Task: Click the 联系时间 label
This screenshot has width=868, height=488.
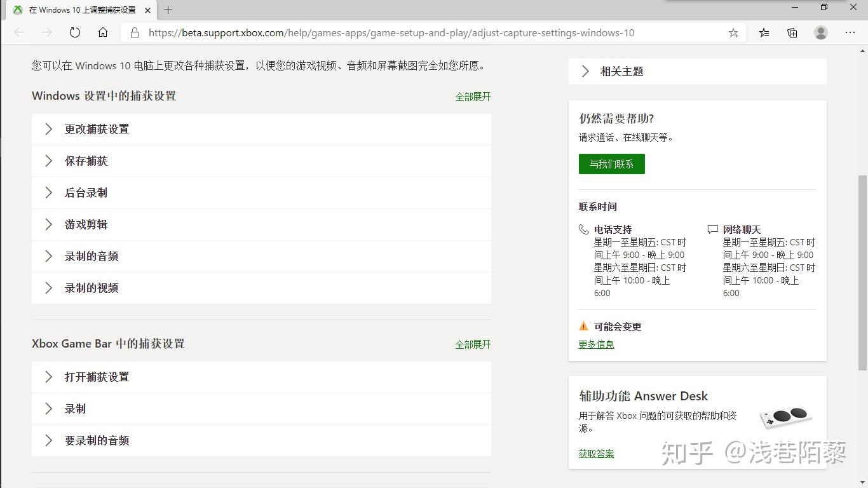Action: pyautogui.click(x=598, y=207)
